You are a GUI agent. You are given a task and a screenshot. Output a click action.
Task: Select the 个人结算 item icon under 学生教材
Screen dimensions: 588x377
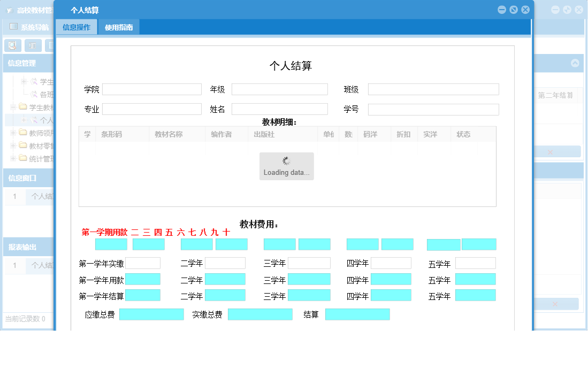point(34,120)
